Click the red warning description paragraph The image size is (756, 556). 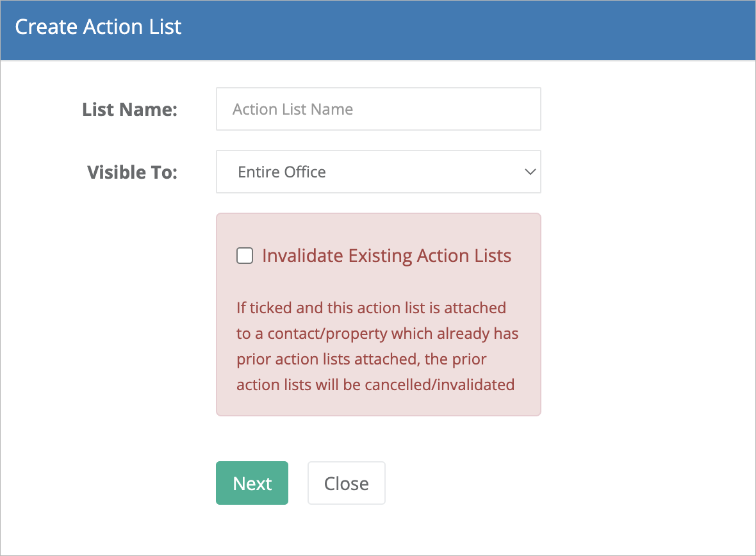pos(377,347)
